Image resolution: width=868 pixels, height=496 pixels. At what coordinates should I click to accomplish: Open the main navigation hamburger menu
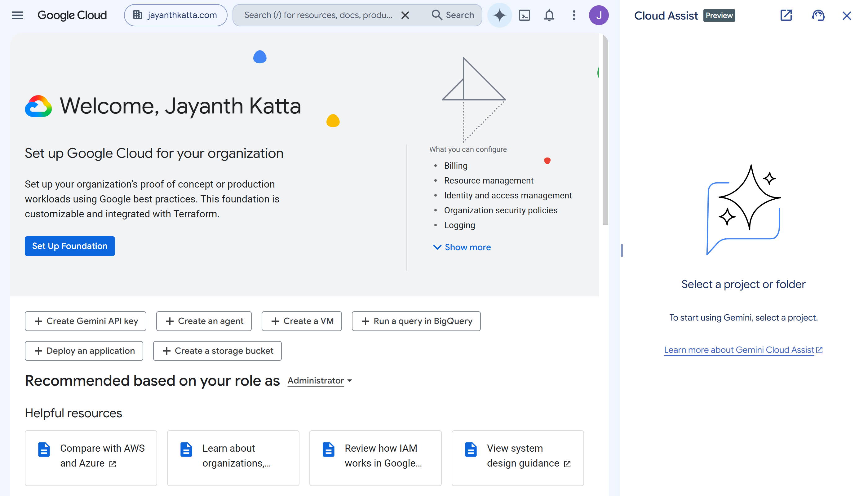coord(17,15)
